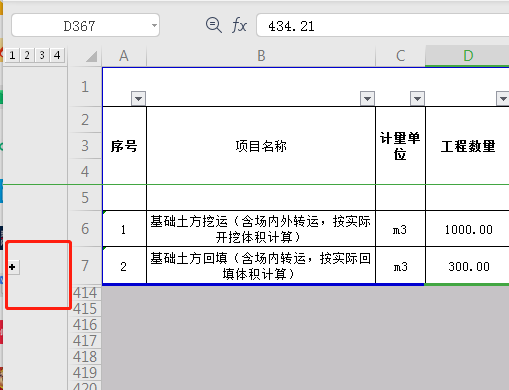Show outline level 1
Screen dimensions: 509x390
click(x=12, y=55)
